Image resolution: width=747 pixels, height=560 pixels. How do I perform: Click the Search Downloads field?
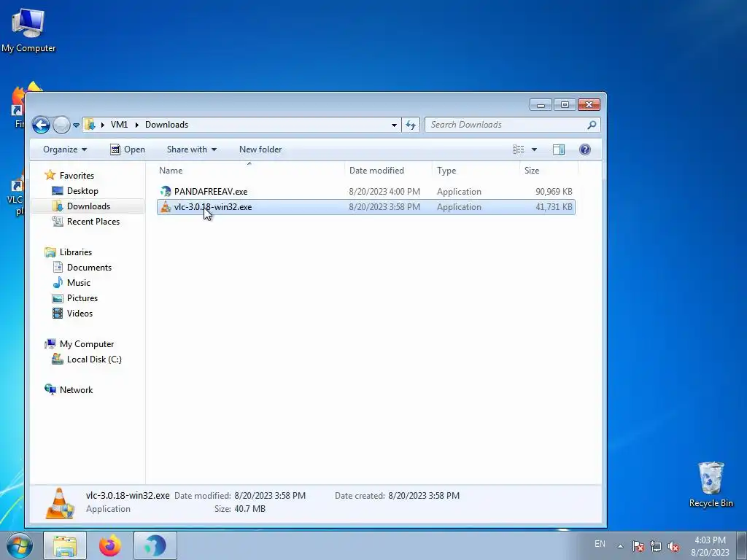pos(512,125)
